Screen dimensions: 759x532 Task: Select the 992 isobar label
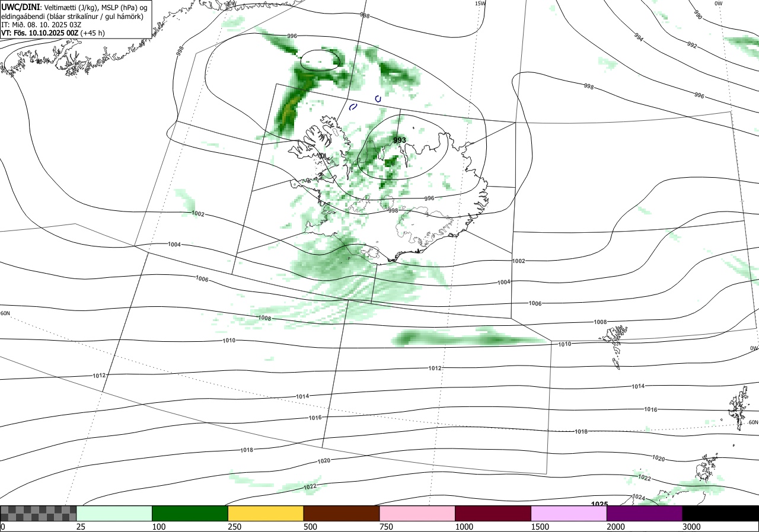tap(692, 44)
